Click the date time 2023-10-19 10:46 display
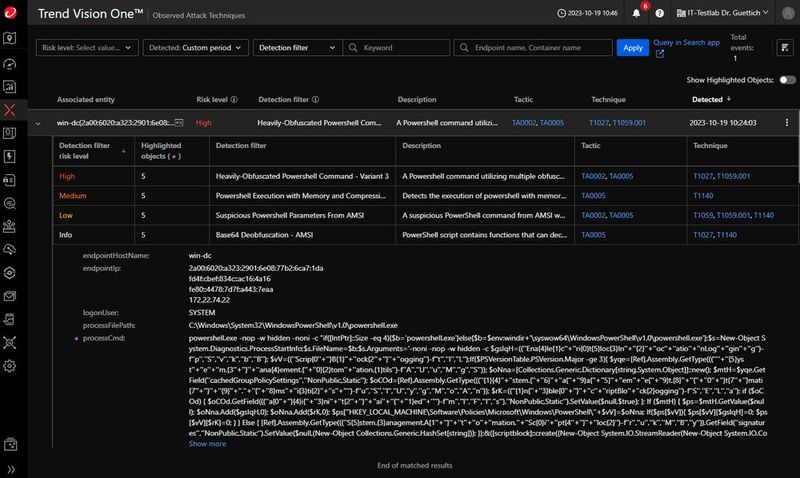Screen dimensions: 800x478 (587, 13)
